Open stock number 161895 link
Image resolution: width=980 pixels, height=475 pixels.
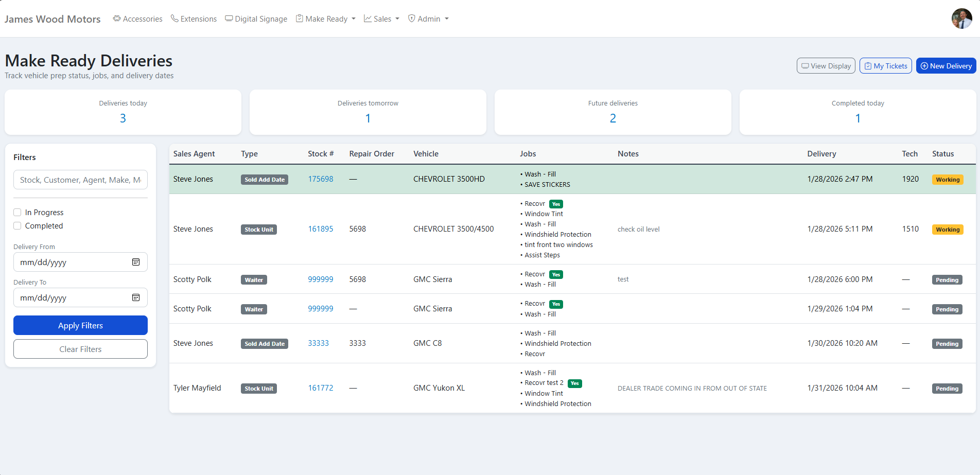click(x=320, y=229)
